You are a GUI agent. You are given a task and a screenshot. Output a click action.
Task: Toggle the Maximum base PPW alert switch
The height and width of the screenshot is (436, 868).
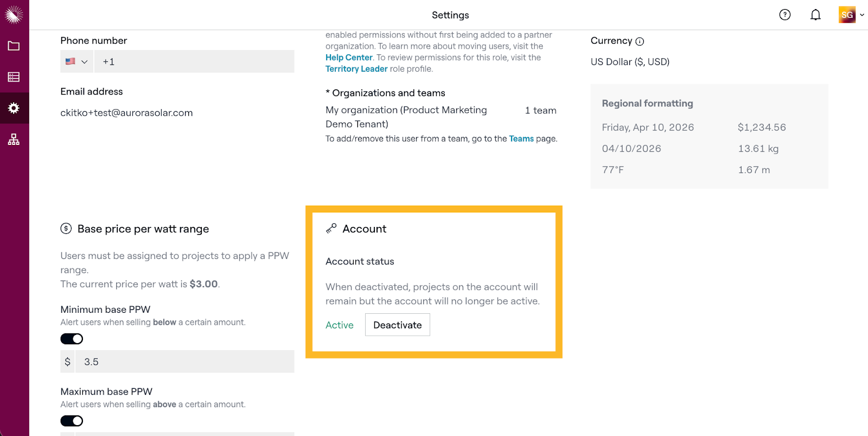pyautogui.click(x=72, y=421)
